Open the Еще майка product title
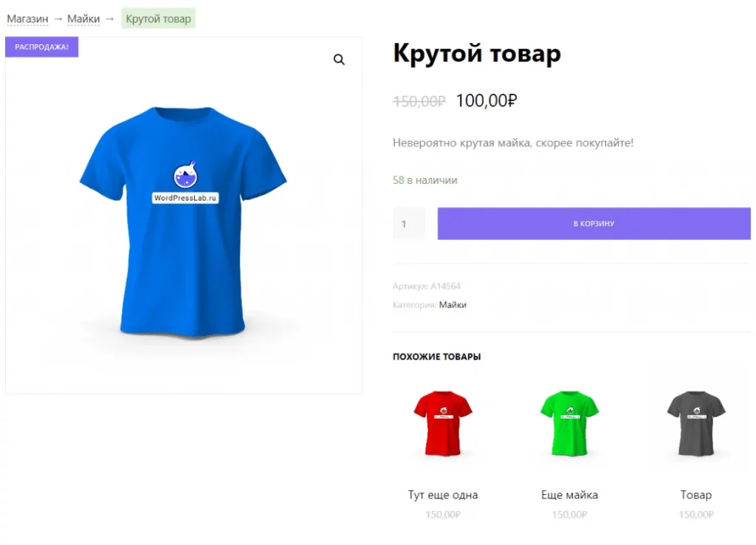The width and height of the screenshot is (756, 545). pyautogui.click(x=569, y=495)
